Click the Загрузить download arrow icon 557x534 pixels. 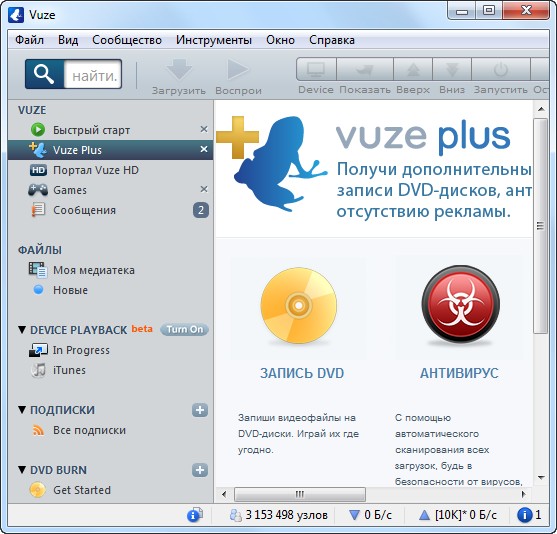(x=179, y=69)
